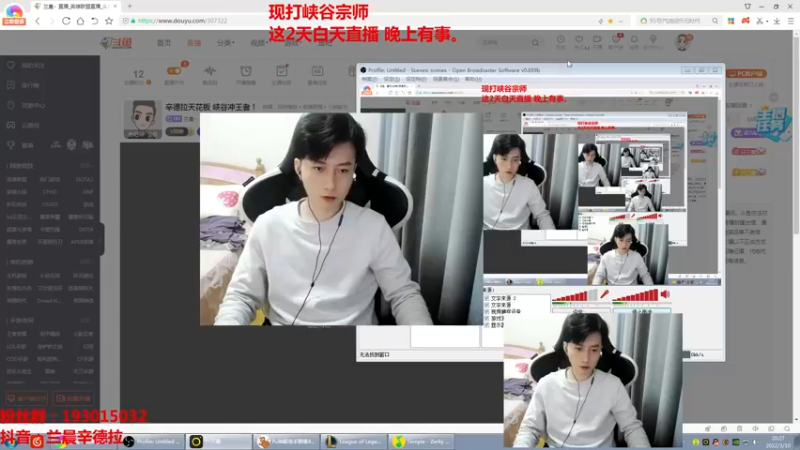The height and width of the screenshot is (450, 800).
Task: Open the notification bell in Douyu header
Action: point(634,41)
